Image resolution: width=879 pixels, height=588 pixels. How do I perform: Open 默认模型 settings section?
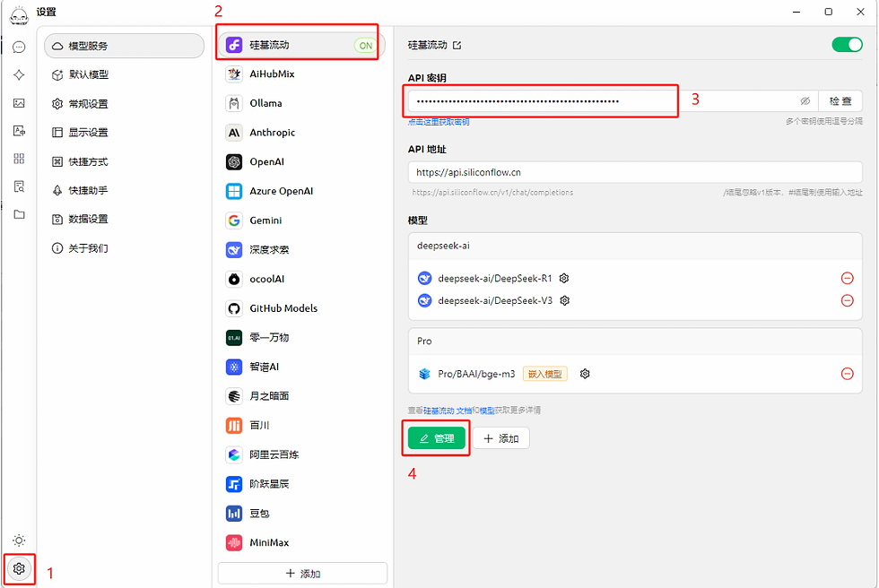pyautogui.click(x=124, y=74)
